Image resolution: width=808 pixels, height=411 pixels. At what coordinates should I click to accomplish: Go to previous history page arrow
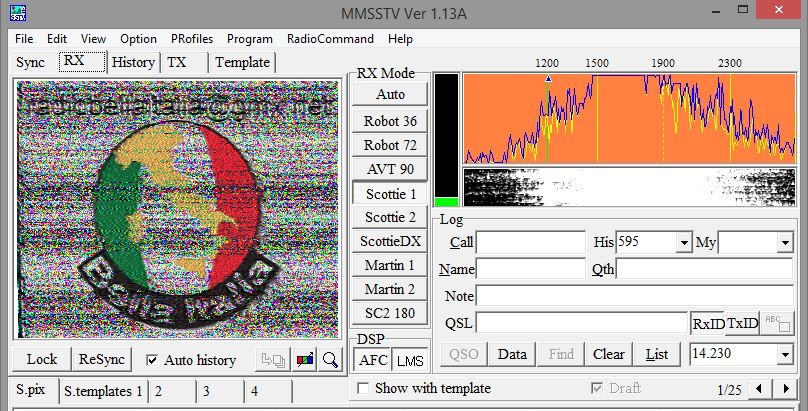(x=761, y=388)
